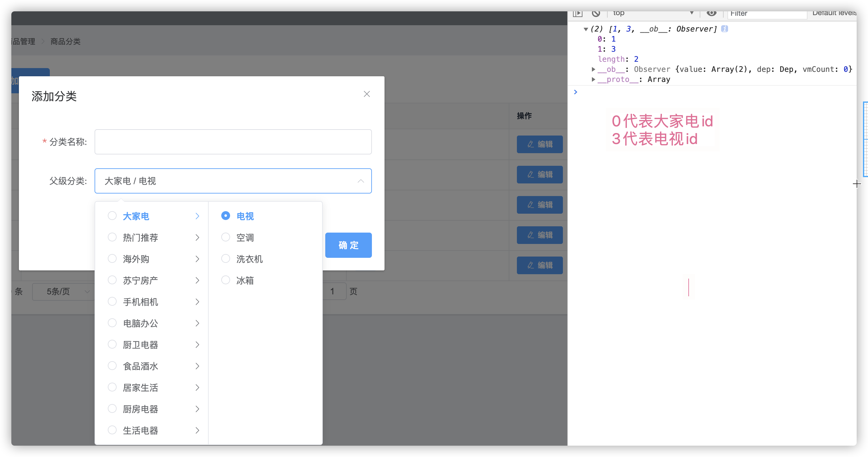Viewport: 868px width, 457px height.
Task: Expand 居家生活 submenu via its chevron
Action: pos(197,388)
